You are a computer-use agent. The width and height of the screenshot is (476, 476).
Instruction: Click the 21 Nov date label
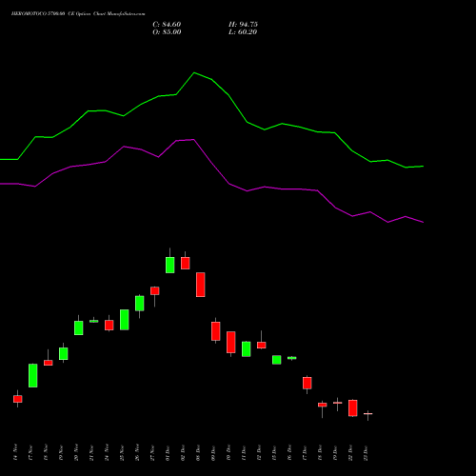click(x=91, y=452)
